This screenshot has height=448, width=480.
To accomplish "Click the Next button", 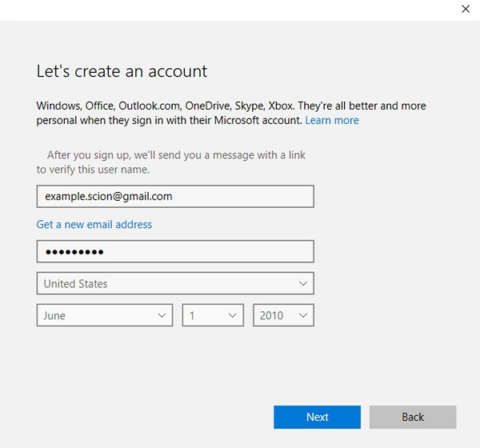I will (x=317, y=417).
